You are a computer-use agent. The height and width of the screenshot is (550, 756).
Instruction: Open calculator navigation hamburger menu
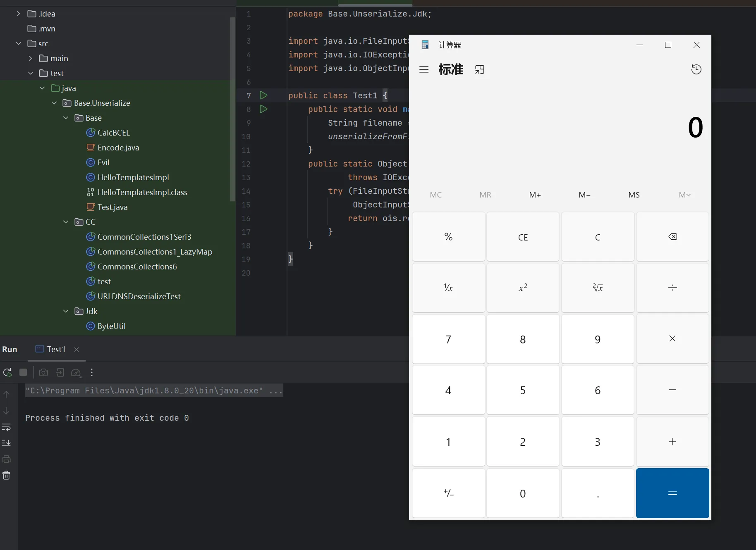click(x=423, y=69)
